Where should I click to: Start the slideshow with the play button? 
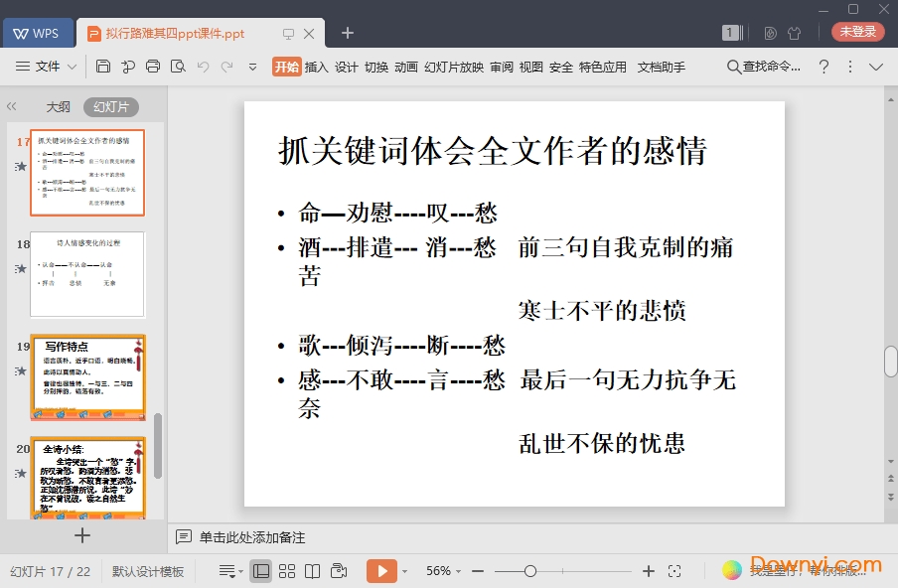click(382, 570)
